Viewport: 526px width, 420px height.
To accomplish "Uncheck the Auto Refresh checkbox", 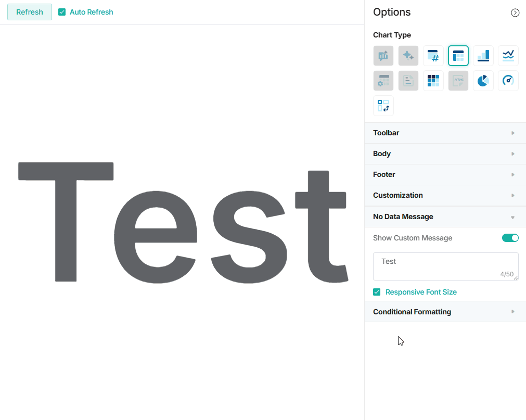I will click(62, 12).
